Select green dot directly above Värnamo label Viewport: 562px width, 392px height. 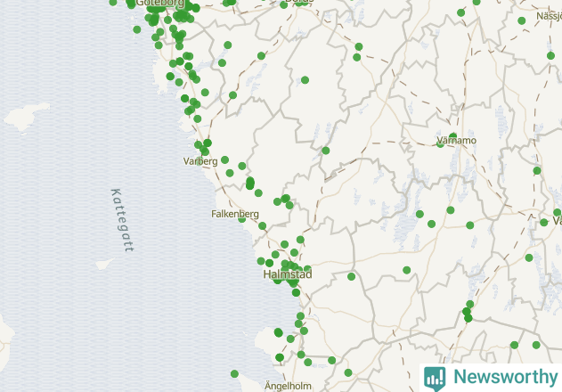[x=453, y=136]
